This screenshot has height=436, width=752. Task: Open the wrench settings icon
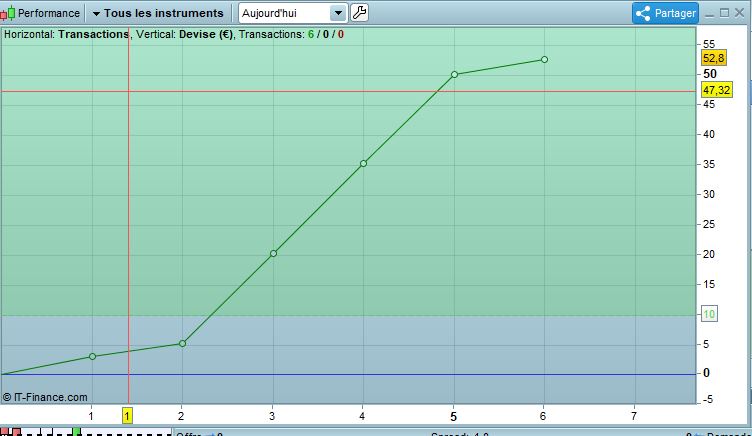point(359,13)
